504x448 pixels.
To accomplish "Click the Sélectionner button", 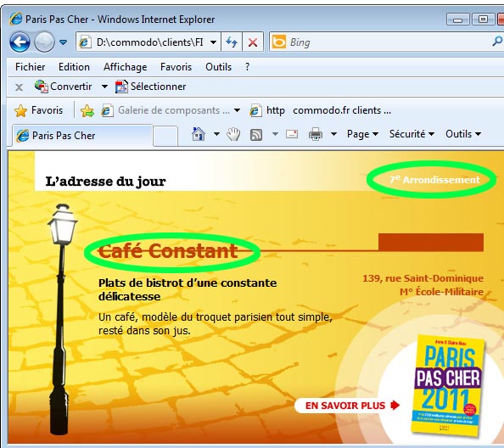I will 151,87.
